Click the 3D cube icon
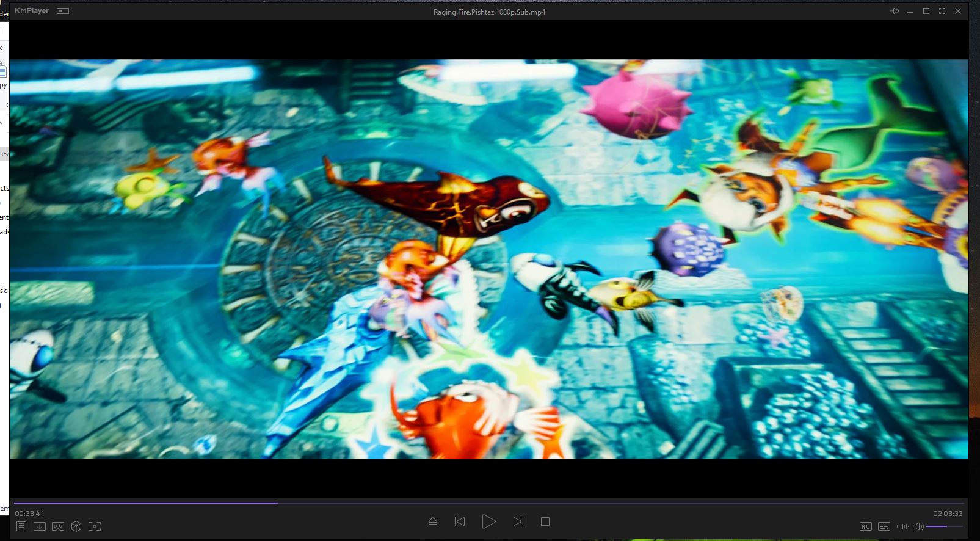980x541 pixels. (76, 526)
